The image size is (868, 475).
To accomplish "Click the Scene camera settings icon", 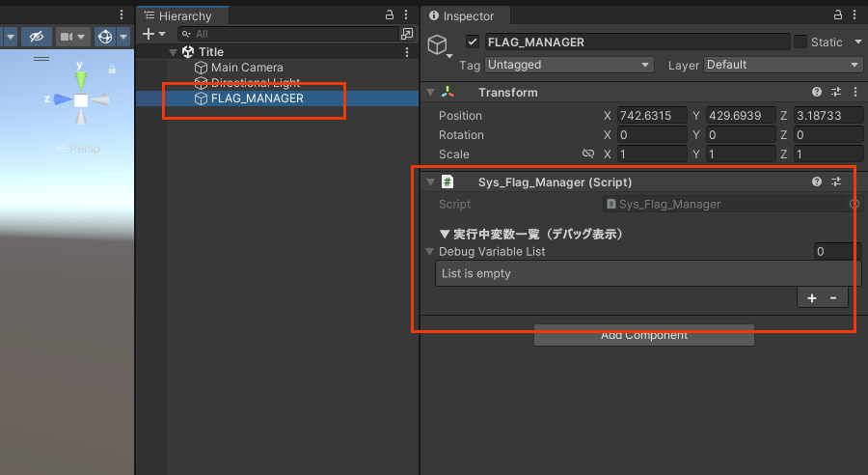I will point(67,37).
